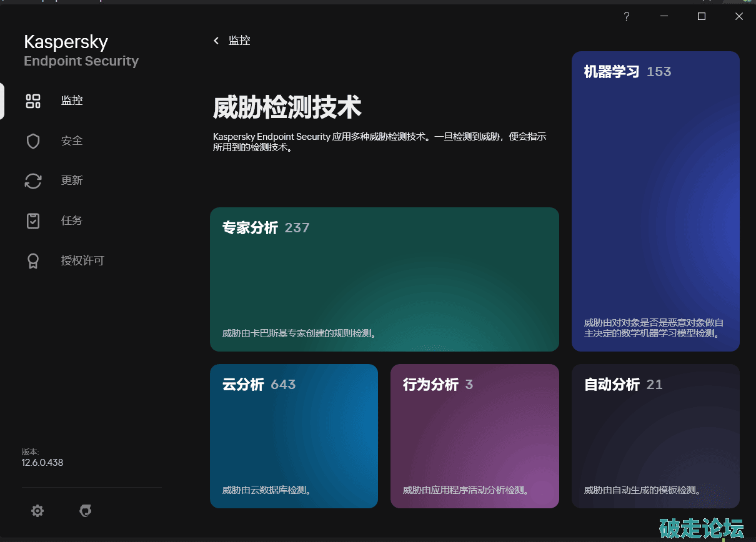
Task: Click the Security (安全) shield icon
Action: (x=33, y=141)
